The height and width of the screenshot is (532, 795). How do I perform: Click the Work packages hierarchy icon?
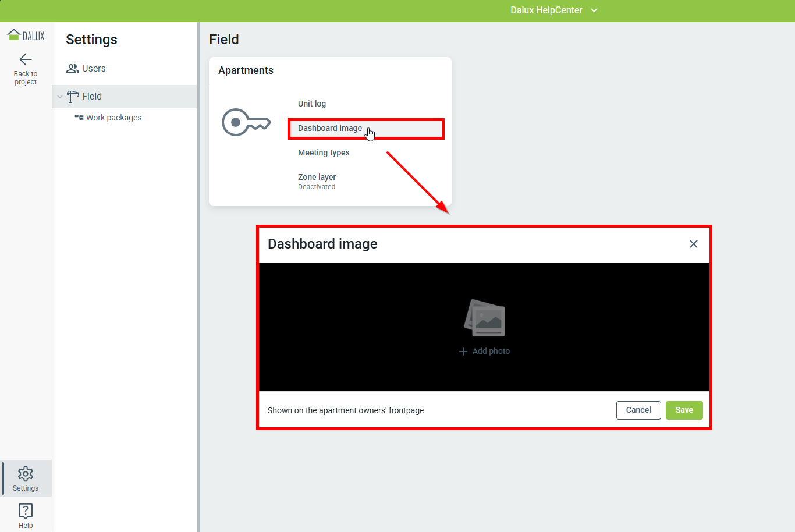79,118
